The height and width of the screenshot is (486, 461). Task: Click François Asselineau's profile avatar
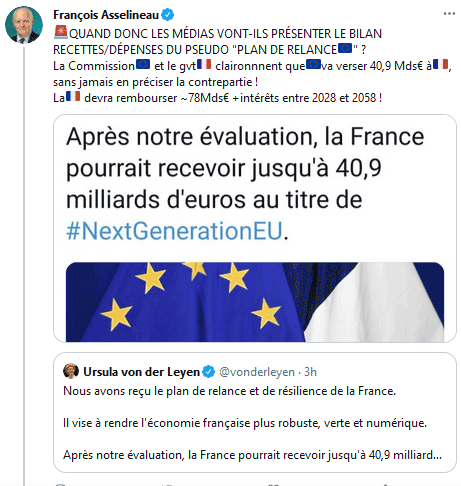pos(24,25)
